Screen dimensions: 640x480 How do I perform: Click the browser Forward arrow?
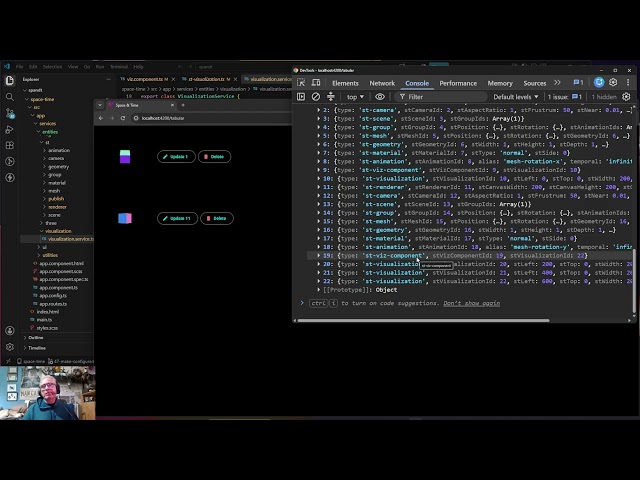point(112,118)
